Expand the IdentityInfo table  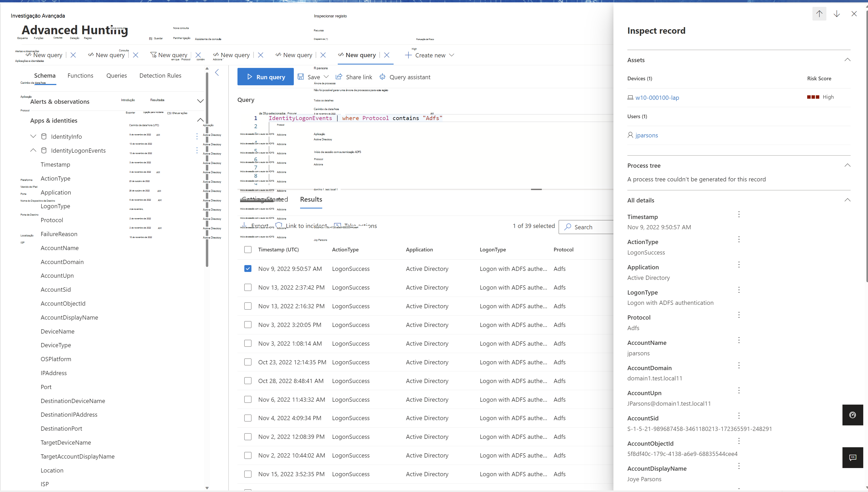point(33,136)
